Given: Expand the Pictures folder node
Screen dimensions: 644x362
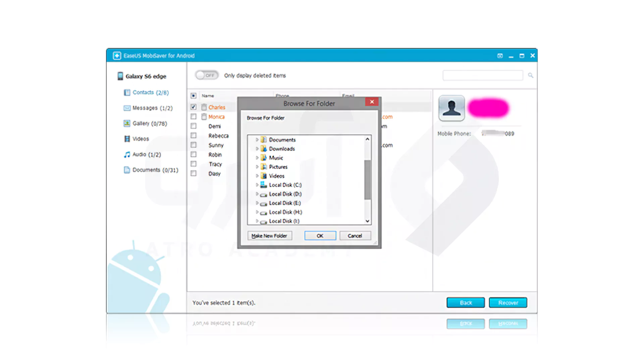Looking at the screenshot, I should tap(257, 167).
